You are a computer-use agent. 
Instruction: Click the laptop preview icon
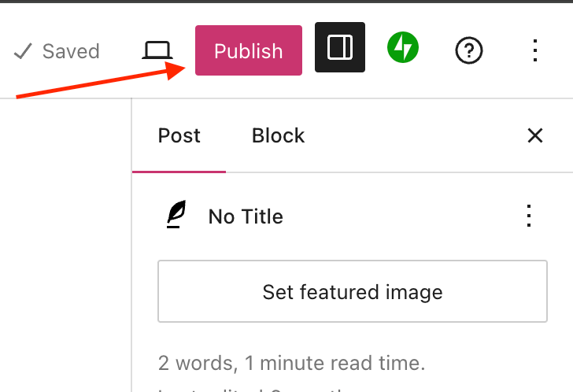[157, 51]
